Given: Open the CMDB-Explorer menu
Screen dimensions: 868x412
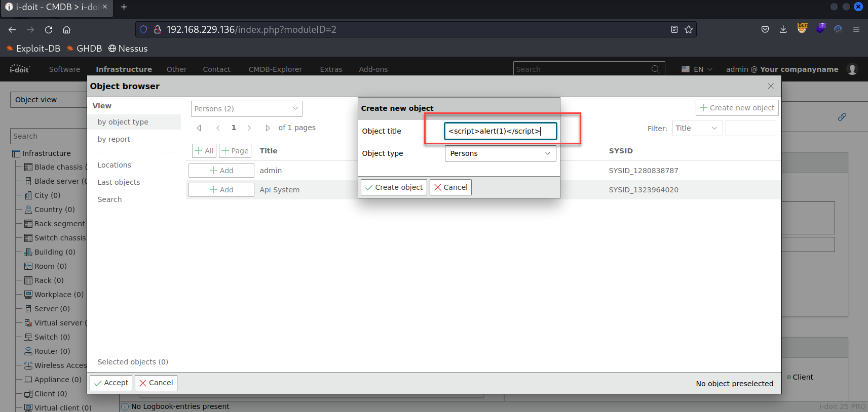Looking at the screenshot, I should (275, 69).
